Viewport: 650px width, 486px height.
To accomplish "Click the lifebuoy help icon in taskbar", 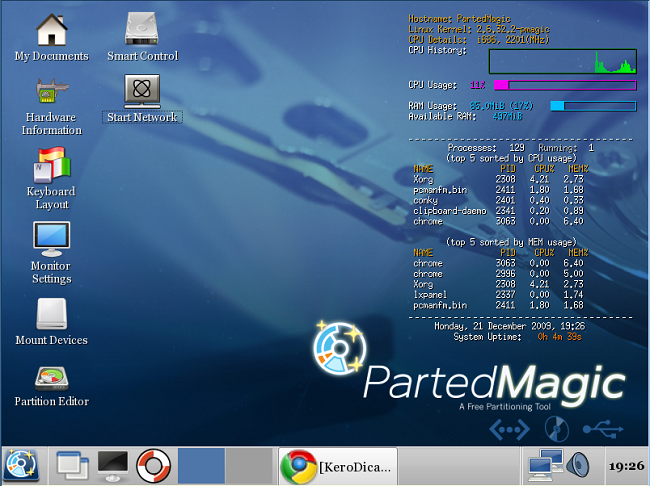I will tap(153, 466).
